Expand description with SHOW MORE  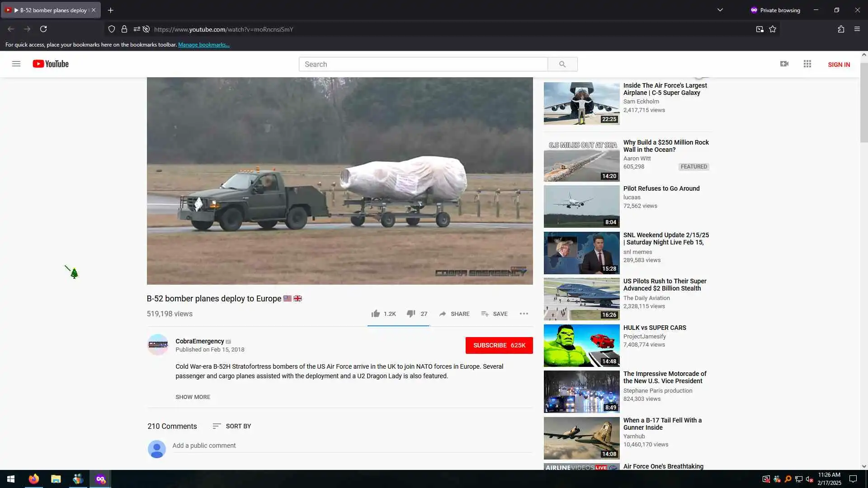(x=193, y=397)
